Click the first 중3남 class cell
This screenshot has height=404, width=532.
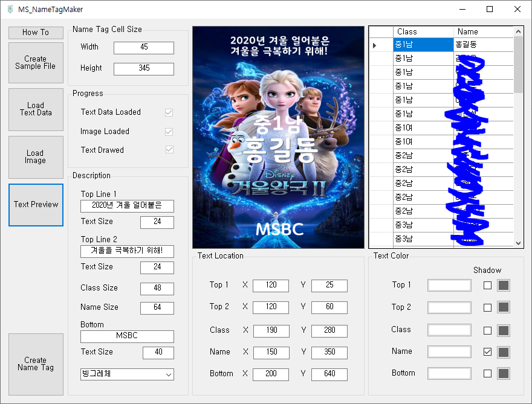[x=423, y=225]
